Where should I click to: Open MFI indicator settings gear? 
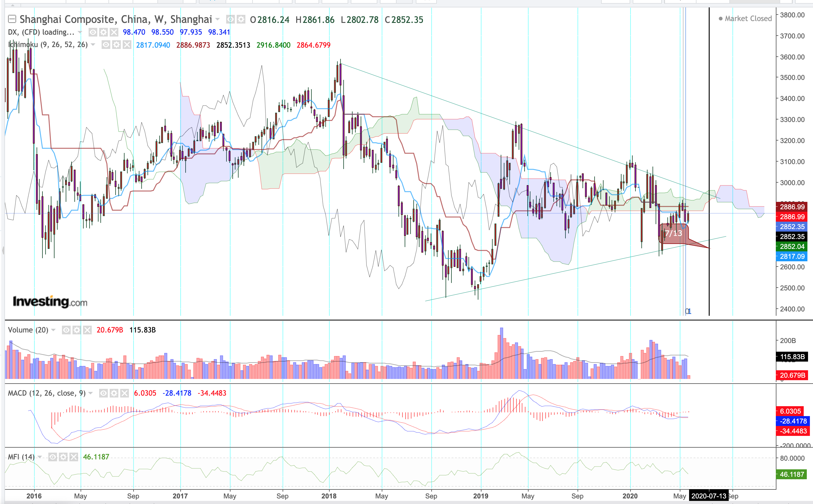(x=63, y=457)
